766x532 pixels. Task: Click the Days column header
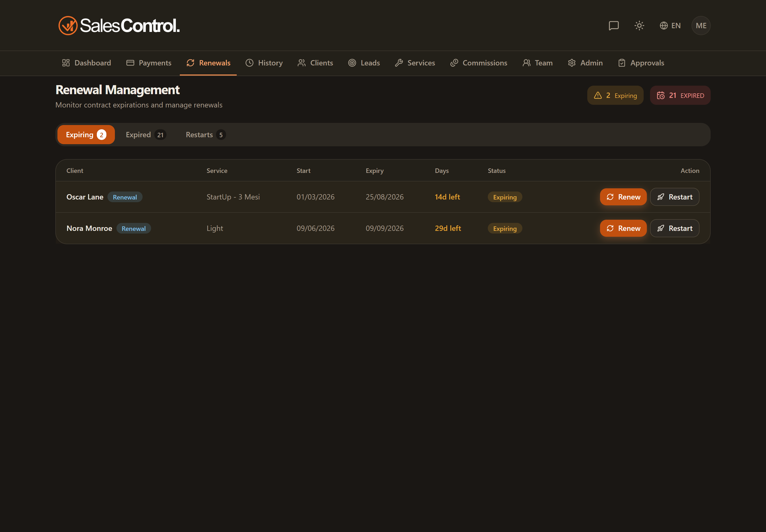tap(442, 171)
